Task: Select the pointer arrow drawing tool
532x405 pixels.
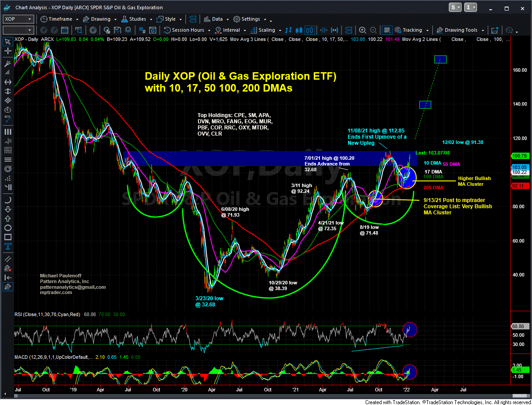Action: click(7, 41)
